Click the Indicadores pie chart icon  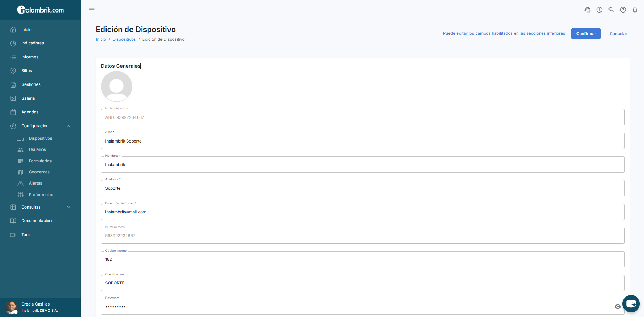coord(13,43)
